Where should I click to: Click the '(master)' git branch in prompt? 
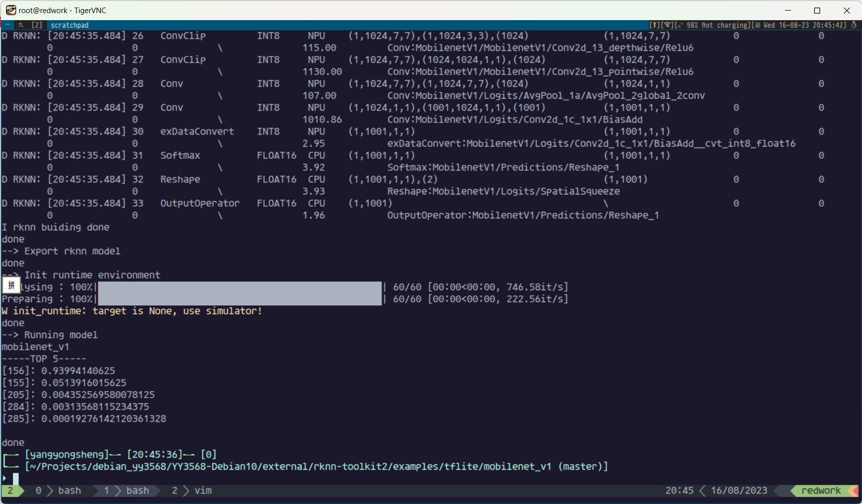coord(580,467)
